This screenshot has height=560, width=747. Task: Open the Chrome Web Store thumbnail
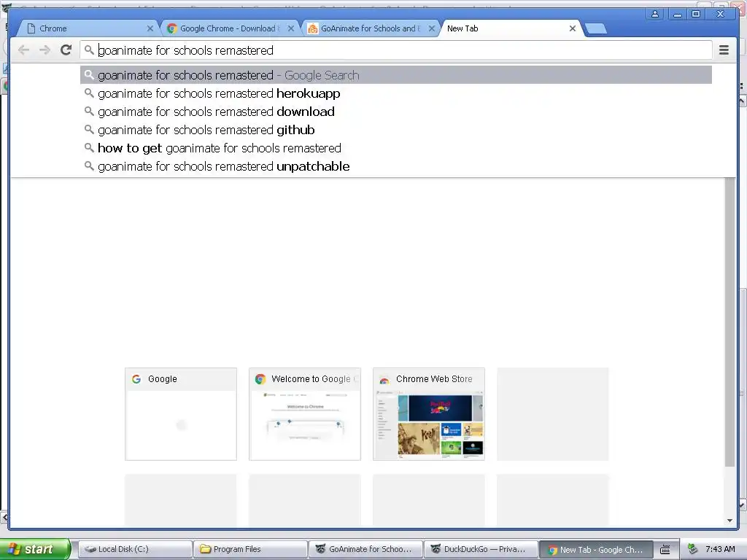pos(429,414)
